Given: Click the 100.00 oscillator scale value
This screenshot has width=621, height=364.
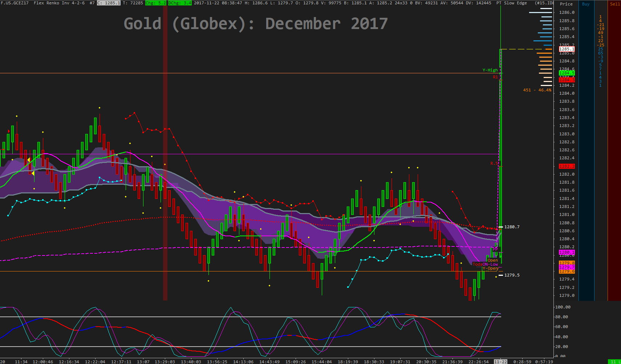Looking at the screenshot, I should pyautogui.click(x=563, y=307).
